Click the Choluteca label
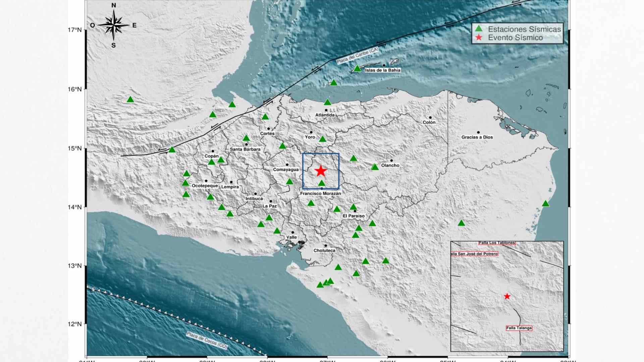Image resolution: width=644 pixels, height=362 pixels. (x=324, y=250)
